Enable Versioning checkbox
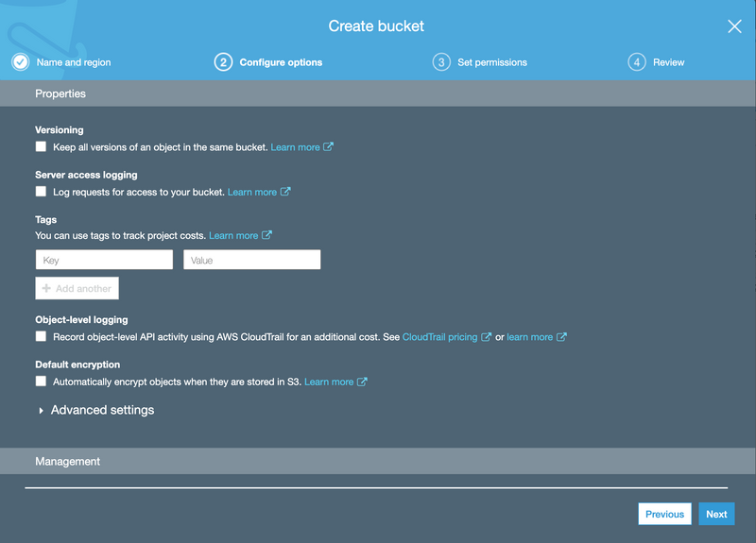The height and width of the screenshot is (543, 756). 41,147
